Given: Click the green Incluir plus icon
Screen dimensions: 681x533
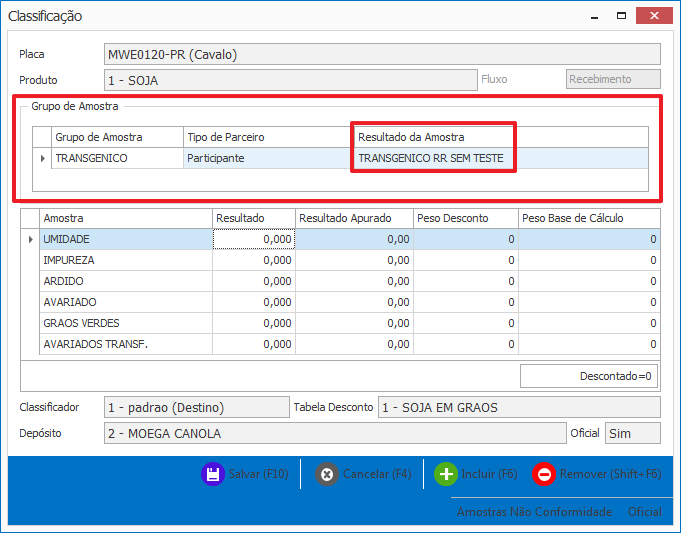Looking at the screenshot, I should [446, 474].
